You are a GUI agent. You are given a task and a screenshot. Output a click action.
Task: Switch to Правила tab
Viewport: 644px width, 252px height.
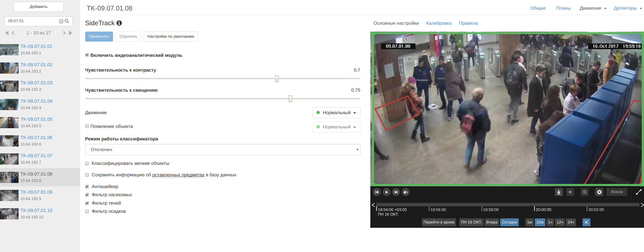(468, 23)
